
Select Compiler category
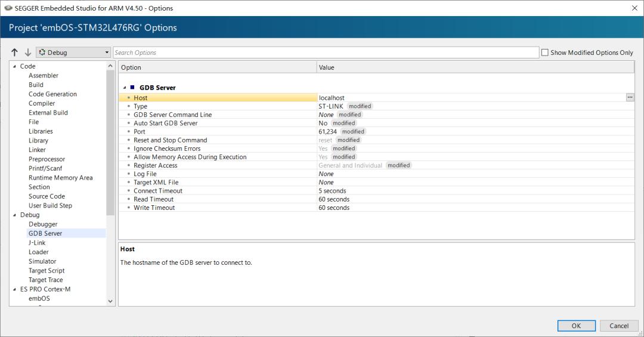point(42,104)
